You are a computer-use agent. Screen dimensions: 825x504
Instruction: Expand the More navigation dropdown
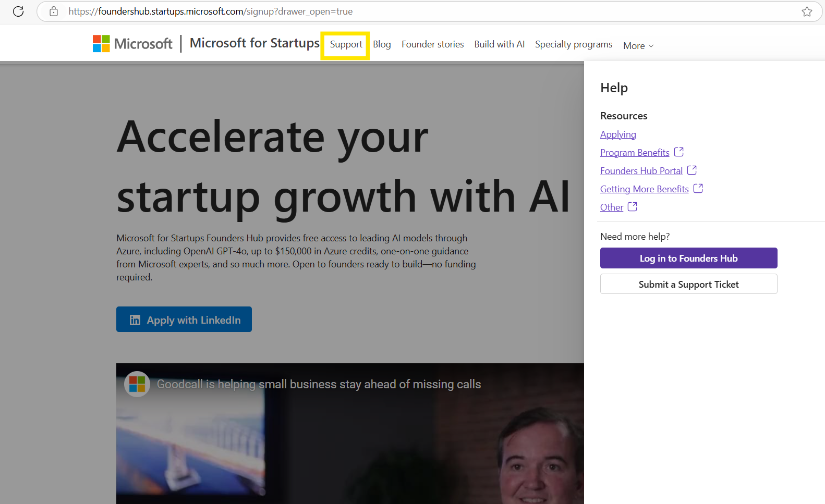[638, 46]
